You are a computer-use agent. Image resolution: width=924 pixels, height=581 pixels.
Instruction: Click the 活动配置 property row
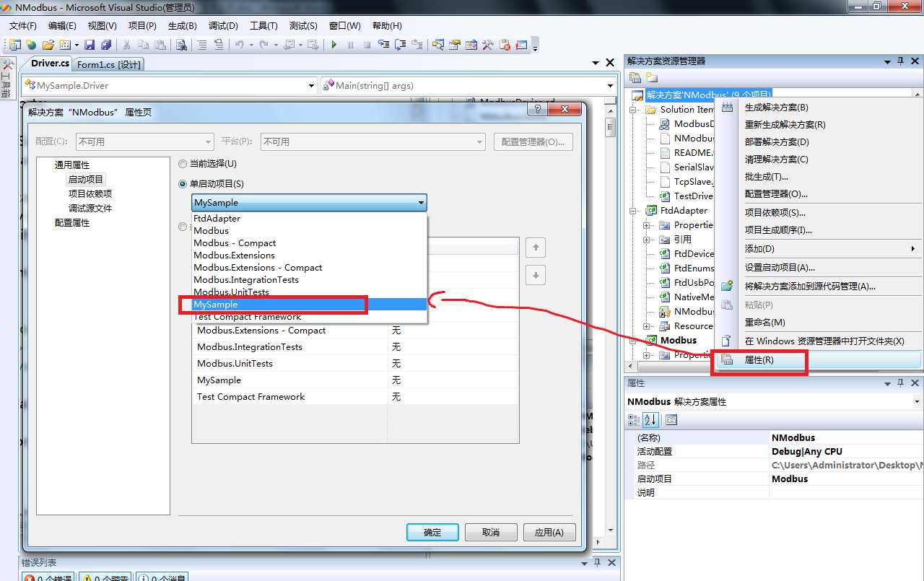(774, 452)
